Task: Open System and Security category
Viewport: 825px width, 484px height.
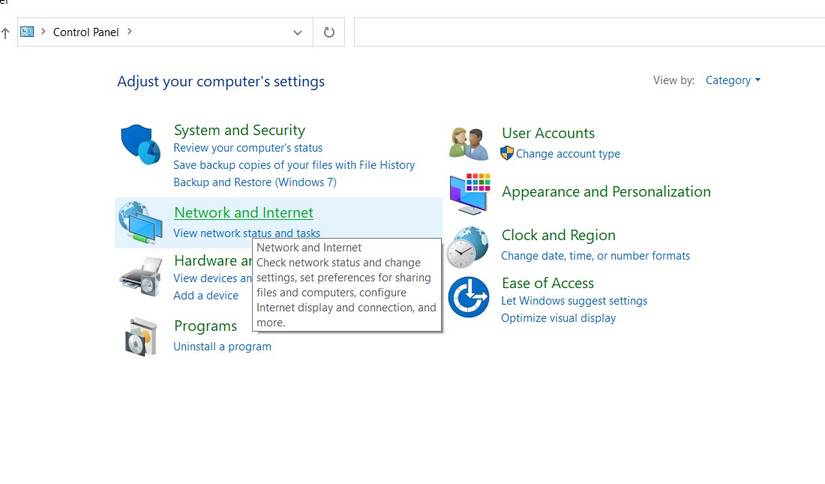Action: pos(239,130)
